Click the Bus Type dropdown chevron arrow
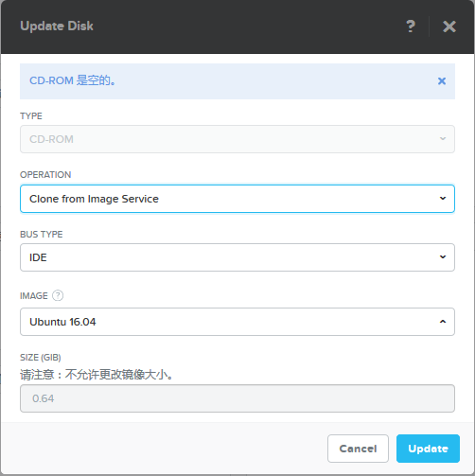The height and width of the screenshot is (476, 475). [x=443, y=257]
